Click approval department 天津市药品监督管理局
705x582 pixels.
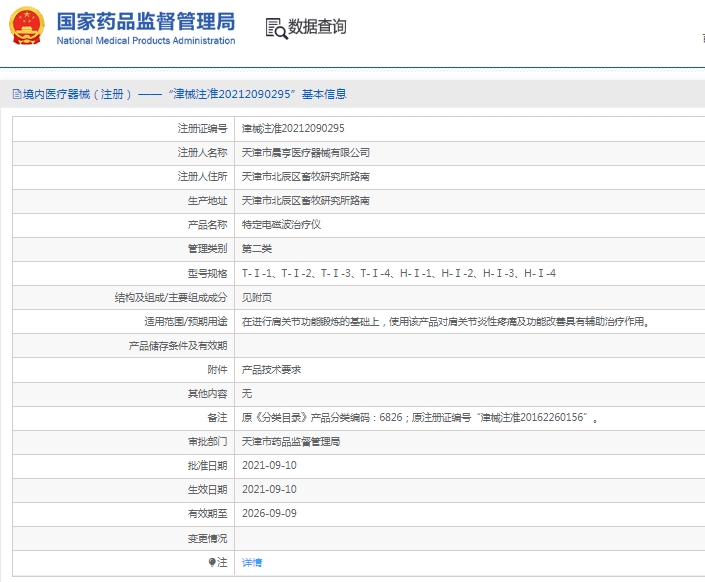point(291,442)
